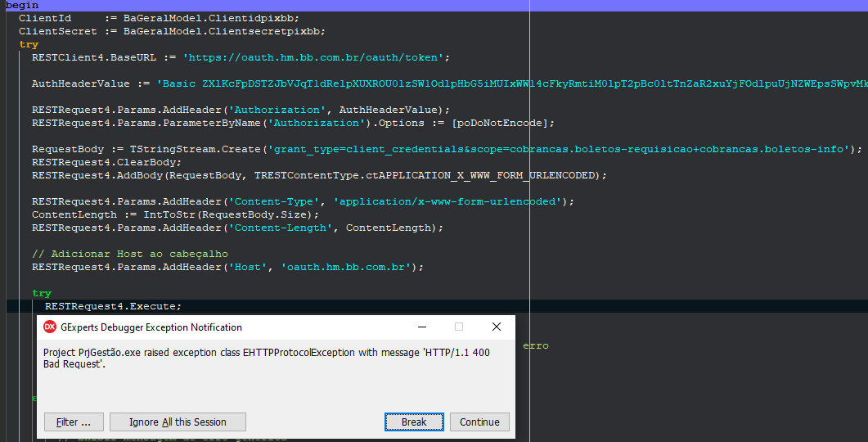Click the 'erro' comment text beside dialog

click(536, 345)
